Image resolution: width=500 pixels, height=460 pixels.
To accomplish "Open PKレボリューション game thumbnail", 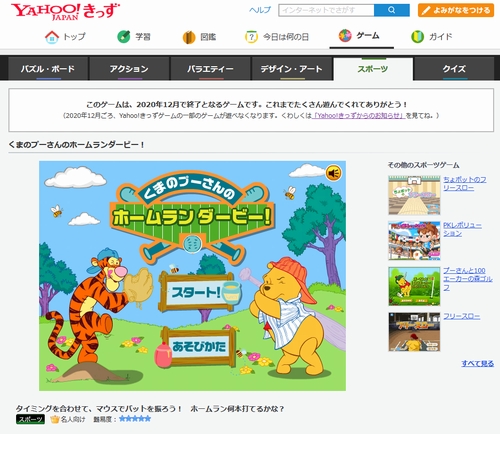I will pos(414,241).
